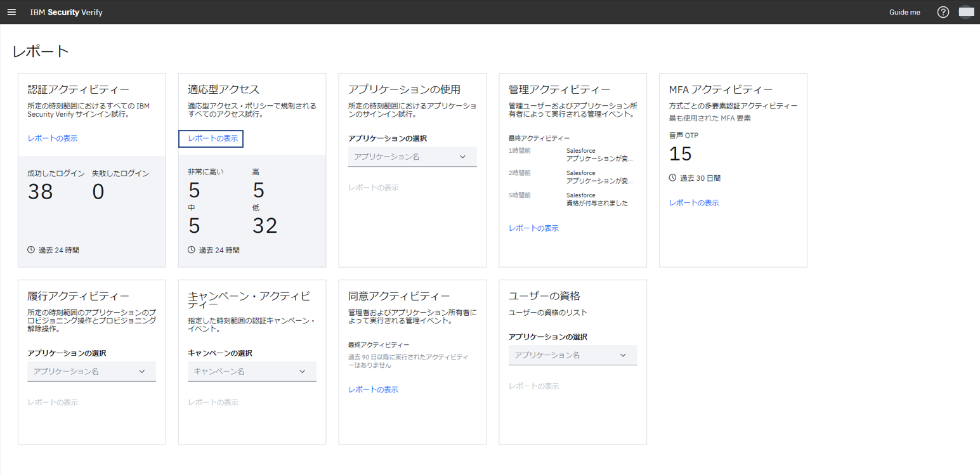Click the 2時間前 Salesforce activity entry
The height and width of the screenshot is (475, 980).
click(x=571, y=177)
